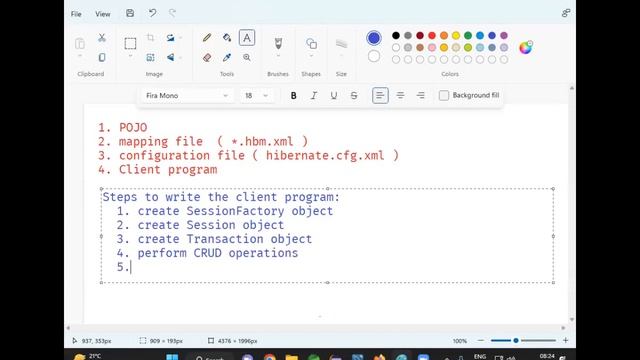The width and height of the screenshot is (640, 360).
Task: Click the Paste clipboard icon
Action: pyautogui.click(x=80, y=43)
